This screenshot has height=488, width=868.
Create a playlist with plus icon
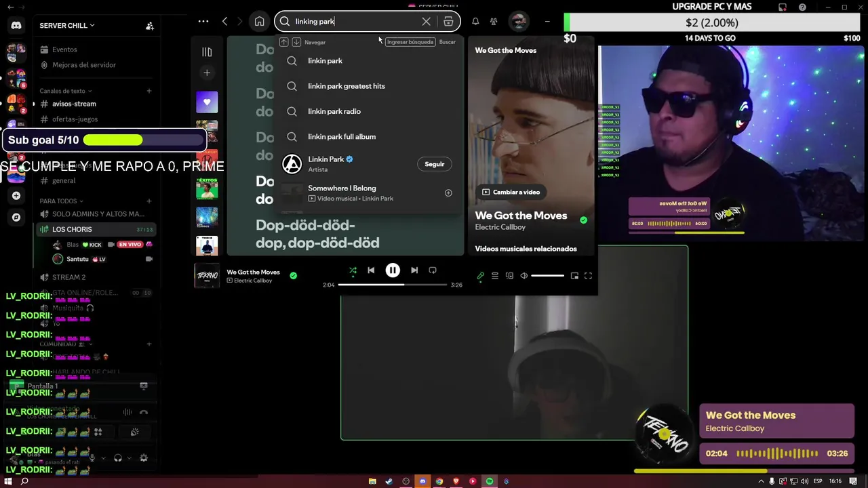point(207,73)
